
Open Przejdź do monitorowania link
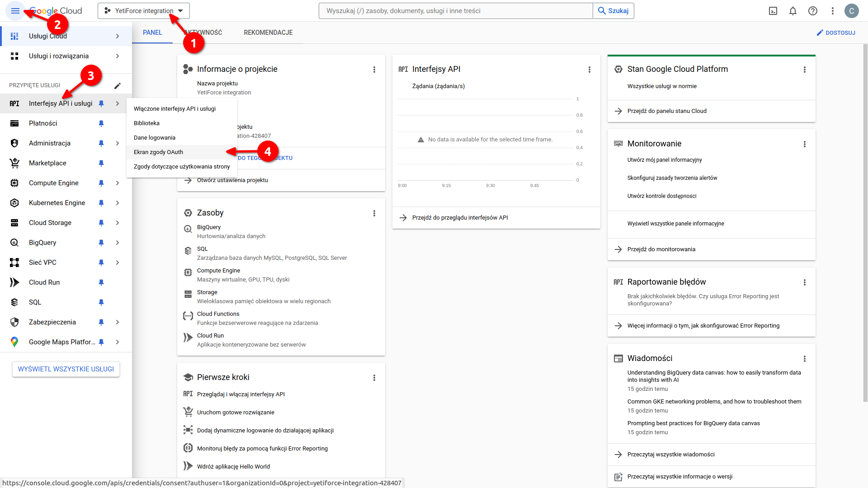click(x=661, y=249)
